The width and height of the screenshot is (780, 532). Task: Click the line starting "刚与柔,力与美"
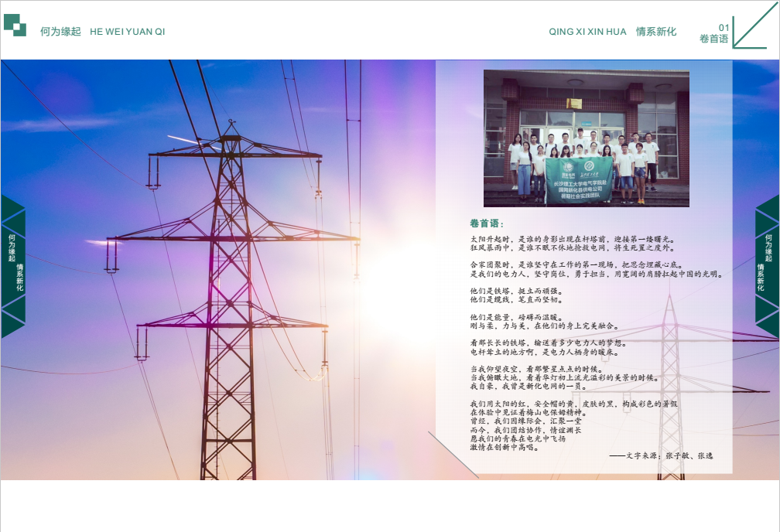[x=545, y=326]
